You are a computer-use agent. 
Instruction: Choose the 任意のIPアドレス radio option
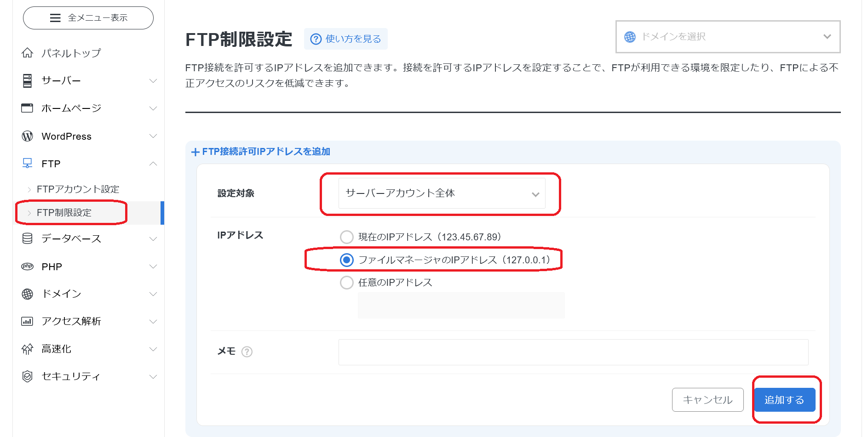tap(347, 283)
